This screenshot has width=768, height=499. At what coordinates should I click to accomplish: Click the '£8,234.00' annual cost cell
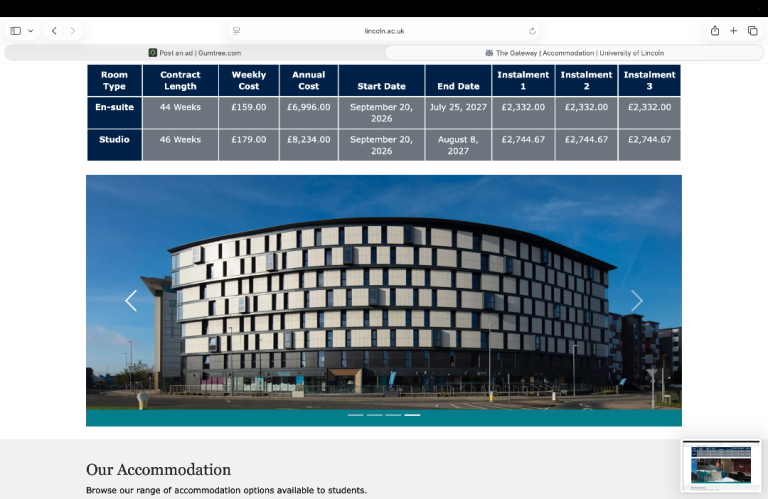tap(309, 145)
